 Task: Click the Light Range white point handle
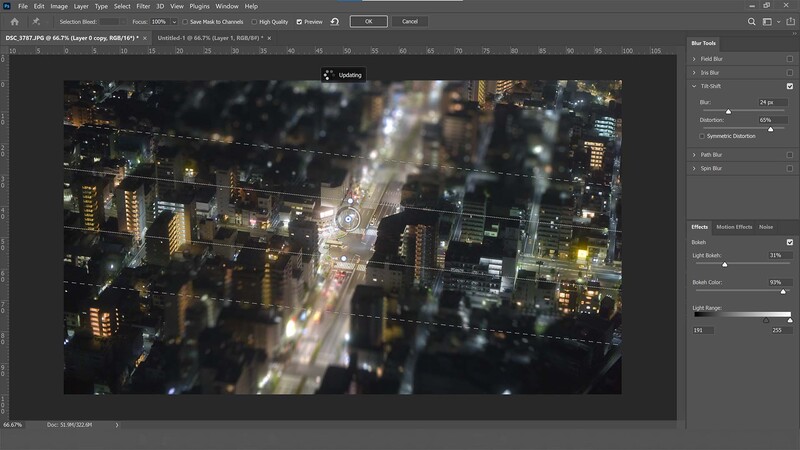pos(790,320)
